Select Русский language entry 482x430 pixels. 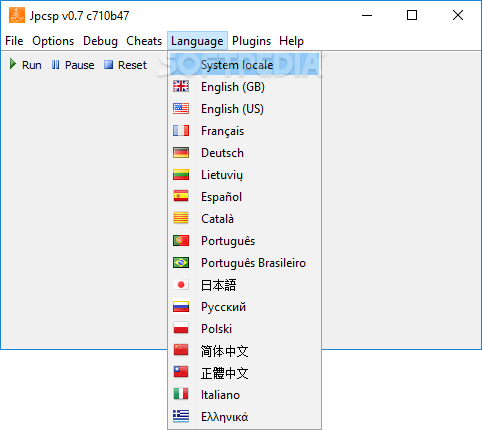pos(244,307)
